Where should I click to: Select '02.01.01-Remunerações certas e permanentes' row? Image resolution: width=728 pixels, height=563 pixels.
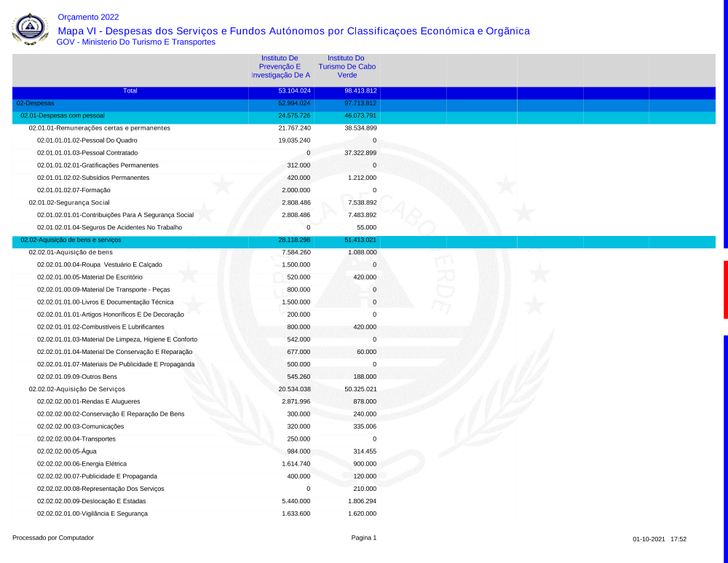(99, 128)
